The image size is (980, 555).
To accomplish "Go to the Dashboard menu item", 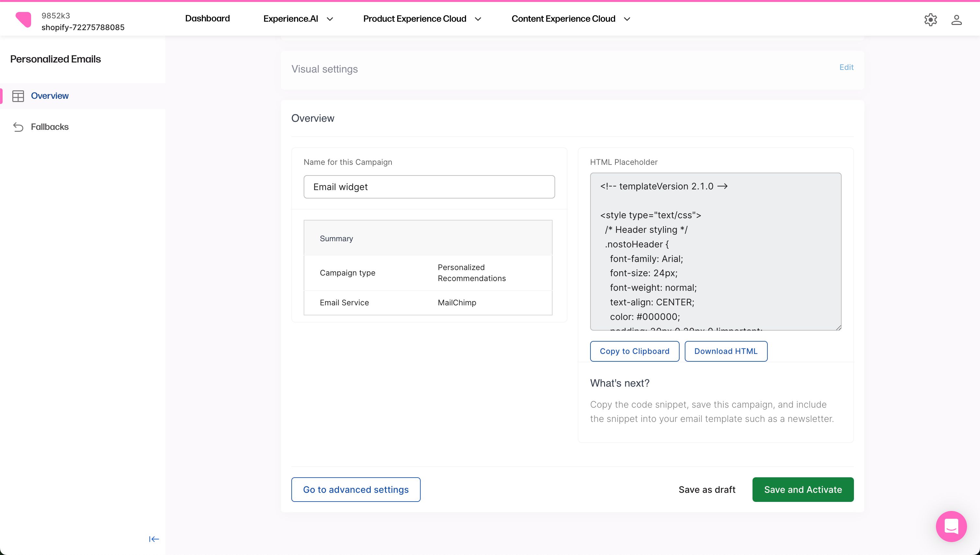I will (x=207, y=18).
